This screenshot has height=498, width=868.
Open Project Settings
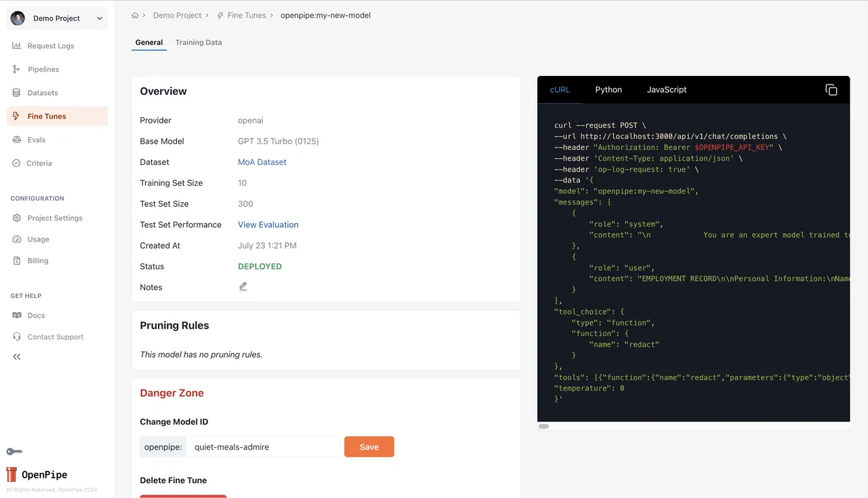pyautogui.click(x=57, y=218)
